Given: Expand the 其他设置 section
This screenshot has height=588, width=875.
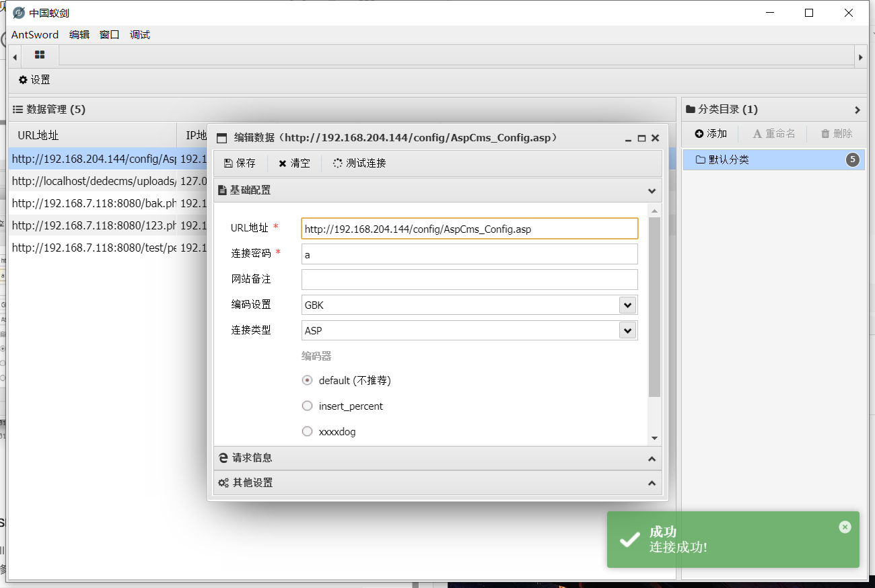Looking at the screenshot, I should [x=652, y=483].
